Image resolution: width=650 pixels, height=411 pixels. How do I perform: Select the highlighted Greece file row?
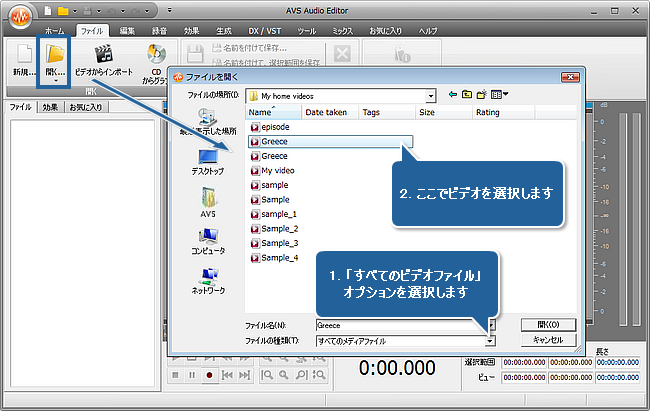coord(330,141)
